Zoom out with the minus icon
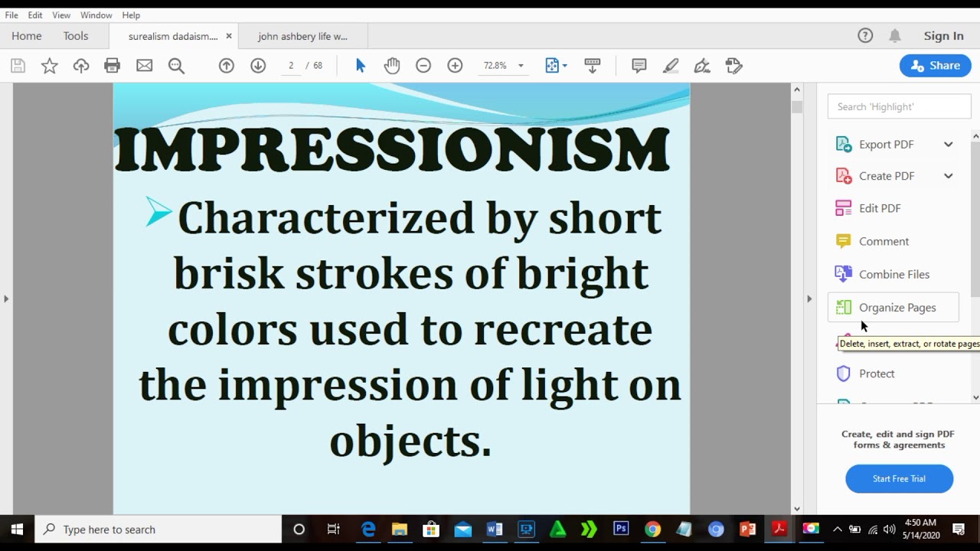This screenshot has width=980, height=551. point(423,66)
